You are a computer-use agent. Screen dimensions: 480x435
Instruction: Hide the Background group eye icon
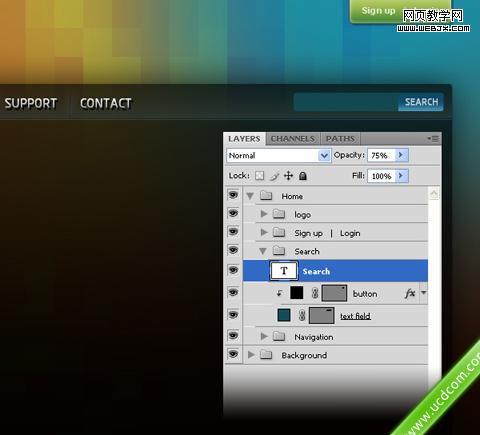click(x=233, y=354)
